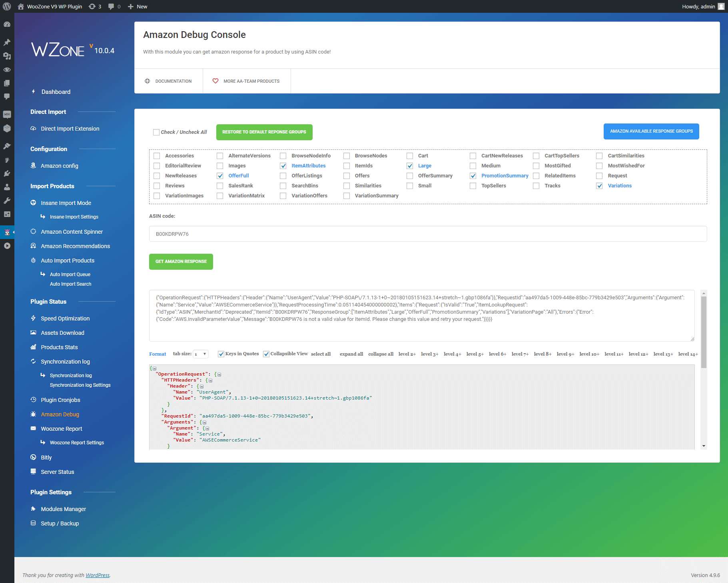Open the Dashboard menu item

(x=56, y=92)
